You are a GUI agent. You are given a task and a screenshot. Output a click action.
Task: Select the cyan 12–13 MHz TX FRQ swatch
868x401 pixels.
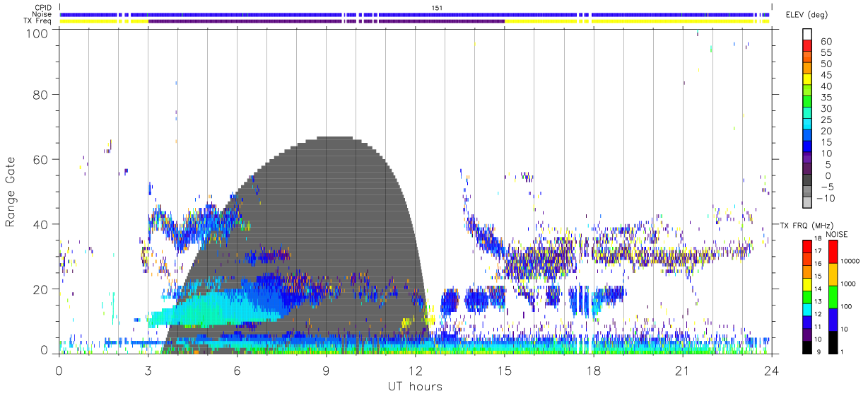pyautogui.click(x=807, y=309)
